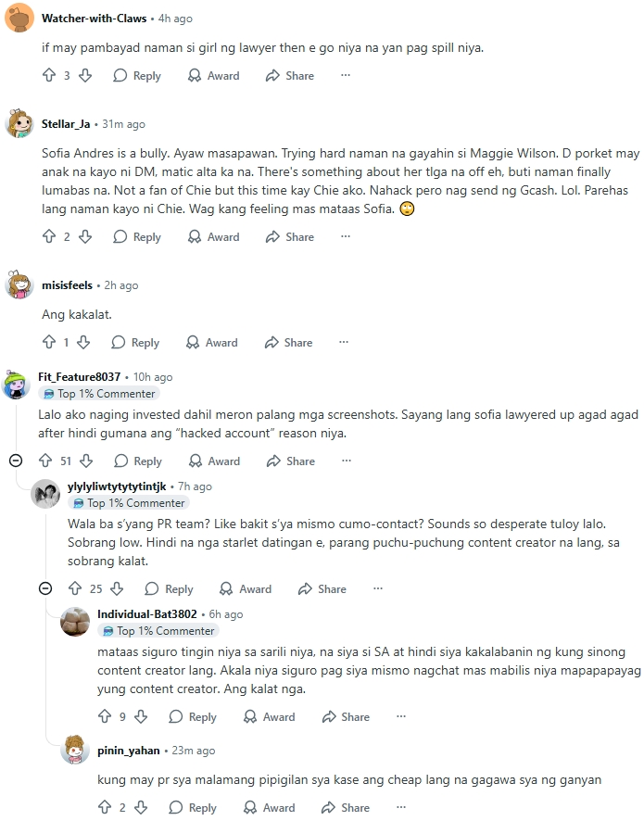Open more options on misisfeels' comment

[x=344, y=343]
